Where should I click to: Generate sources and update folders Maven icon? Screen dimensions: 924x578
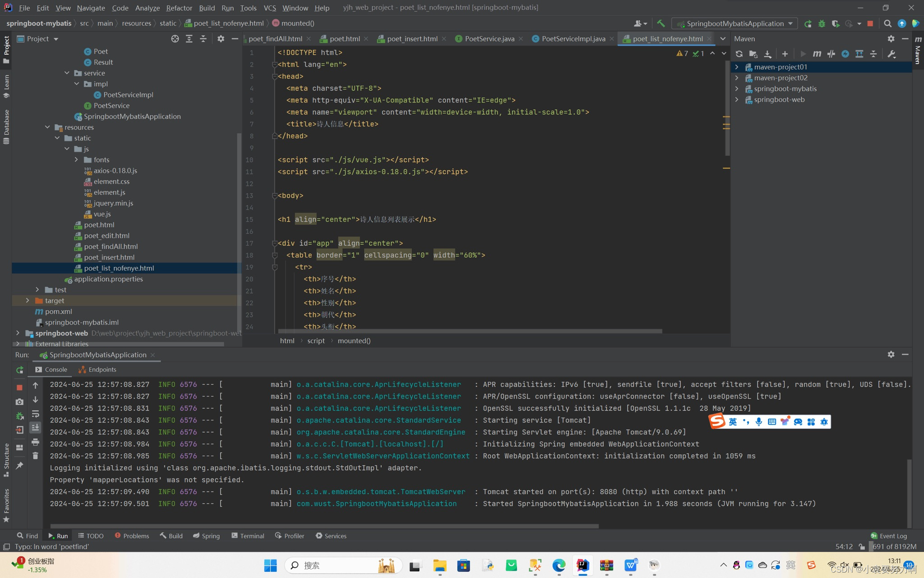coord(753,54)
